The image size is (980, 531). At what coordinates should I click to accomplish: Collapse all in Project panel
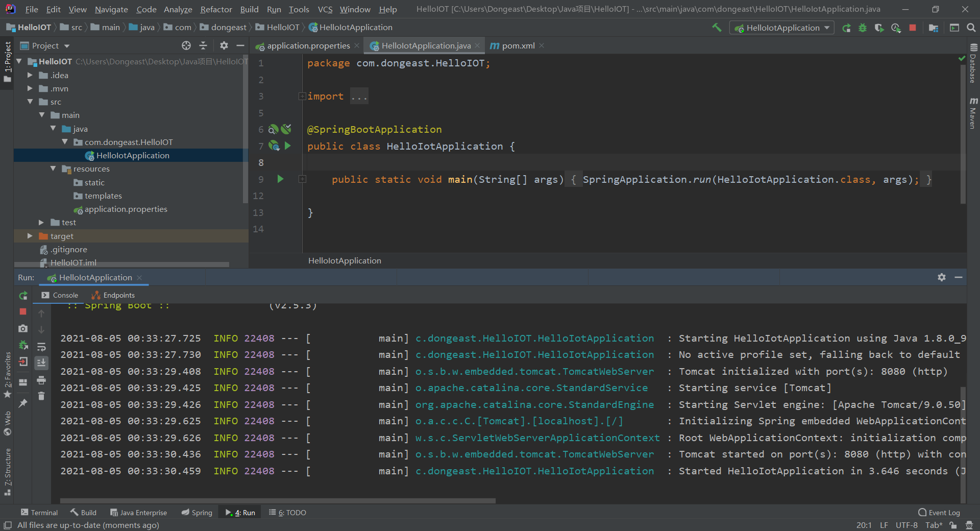click(203, 45)
